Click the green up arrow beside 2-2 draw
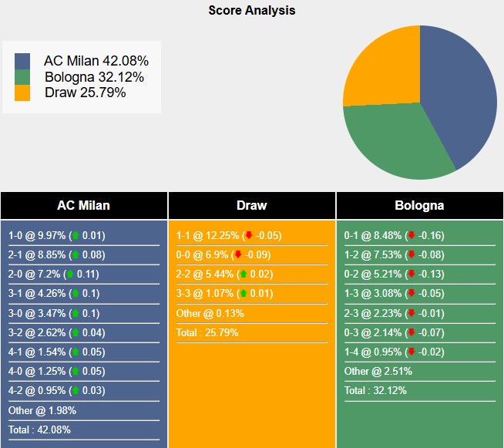This screenshot has height=448, width=504. click(x=244, y=275)
